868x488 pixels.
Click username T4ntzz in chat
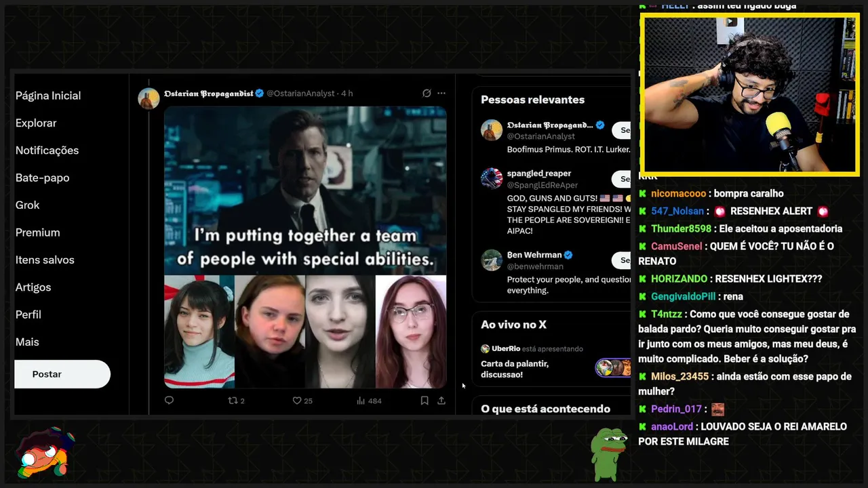[x=667, y=314]
